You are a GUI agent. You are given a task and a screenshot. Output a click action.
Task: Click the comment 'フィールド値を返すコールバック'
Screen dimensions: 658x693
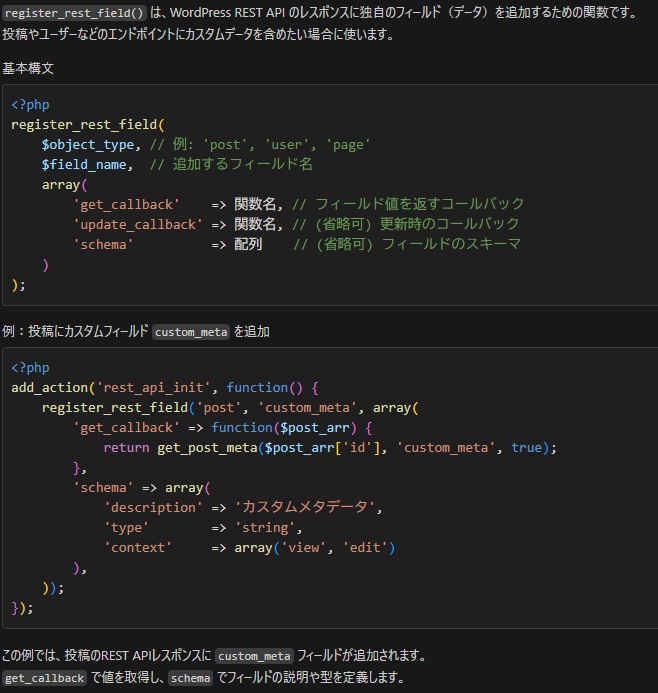(x=420, y=204)
